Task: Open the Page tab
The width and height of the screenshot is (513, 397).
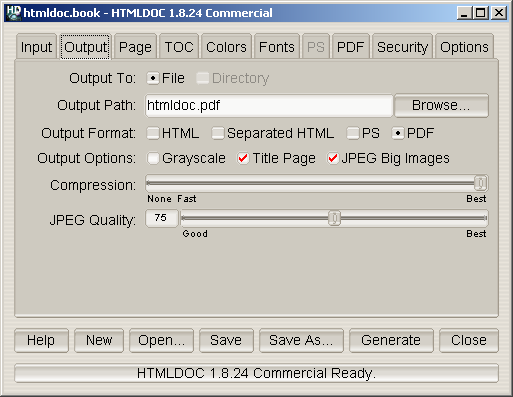Action: pyautogui.click(x=135, y=47)
